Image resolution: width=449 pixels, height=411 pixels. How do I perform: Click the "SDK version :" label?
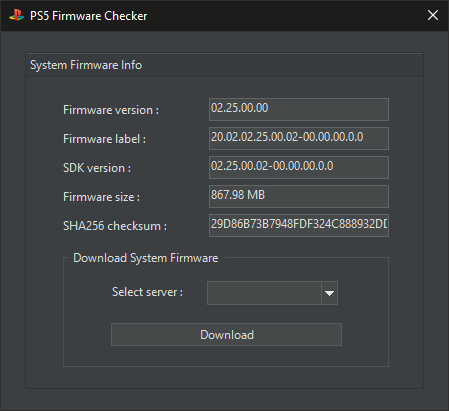click(x=97, y=168)
